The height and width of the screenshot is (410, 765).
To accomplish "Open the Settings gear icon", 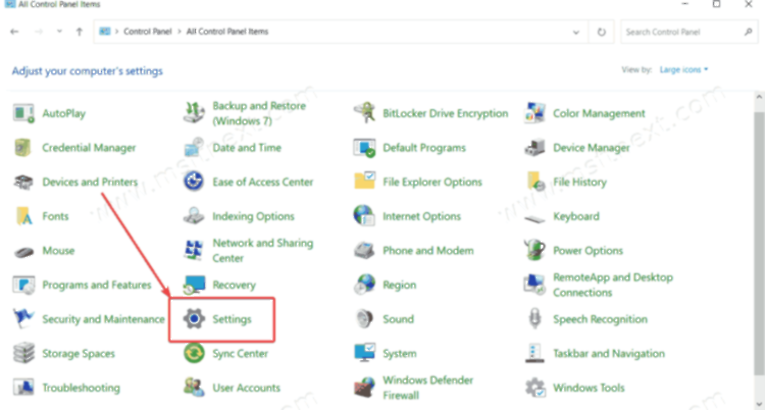I will (x=194, y=319).
